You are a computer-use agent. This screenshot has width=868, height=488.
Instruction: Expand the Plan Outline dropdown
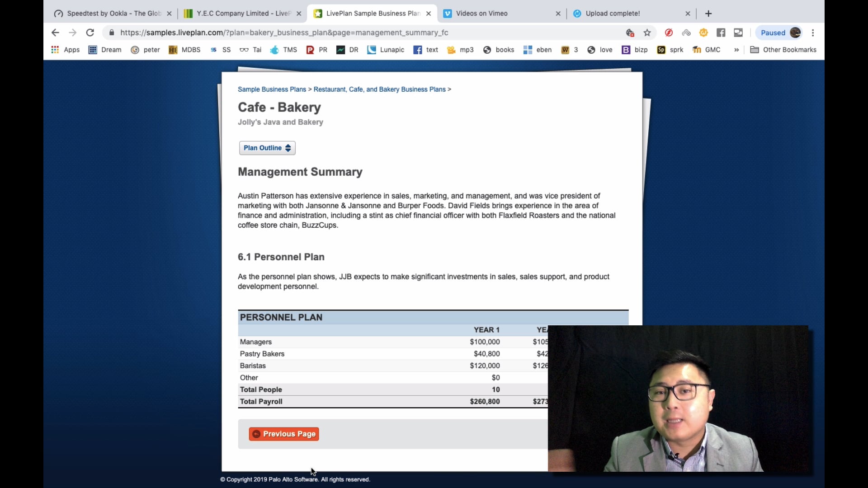pyautogui.click(x=267, y=148)
